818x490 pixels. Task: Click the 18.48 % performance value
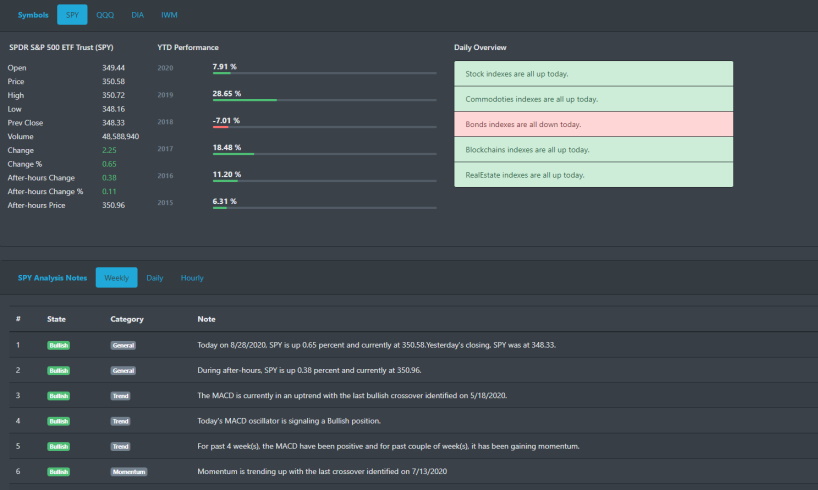[x=227, y=148]
